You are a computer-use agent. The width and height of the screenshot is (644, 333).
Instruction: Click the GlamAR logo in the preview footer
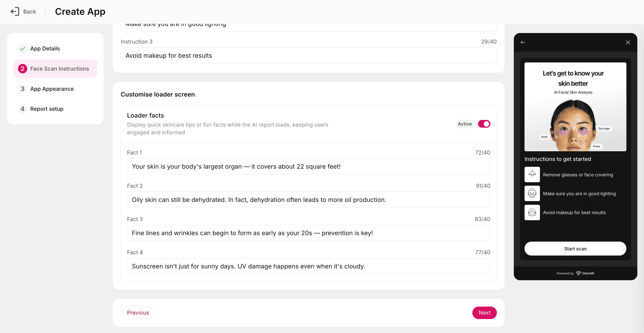(585, 273)
